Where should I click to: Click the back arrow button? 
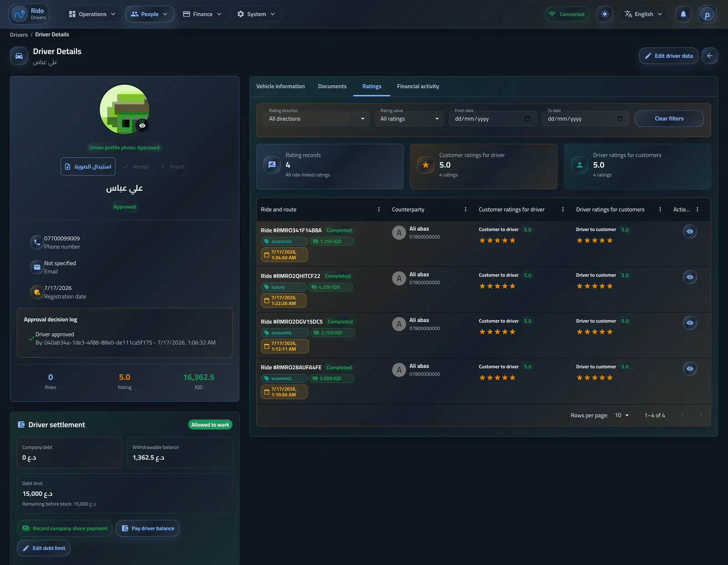tap(709, 56)
